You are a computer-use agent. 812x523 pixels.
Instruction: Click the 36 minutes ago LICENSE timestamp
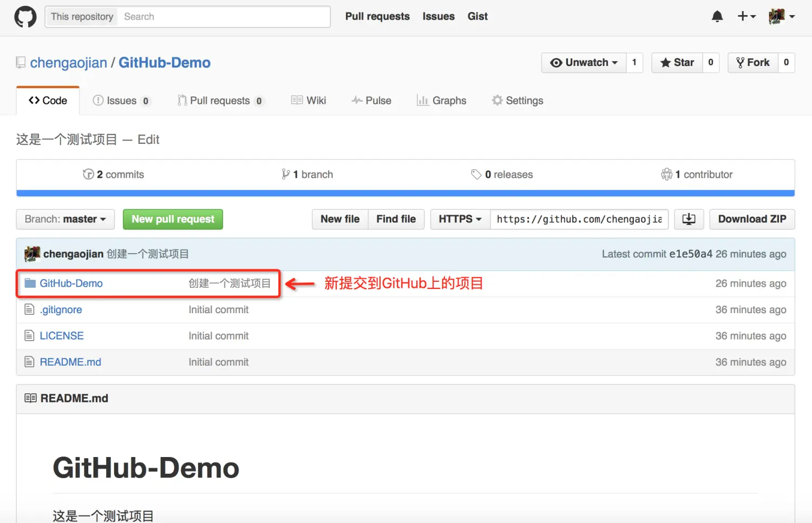751,336
